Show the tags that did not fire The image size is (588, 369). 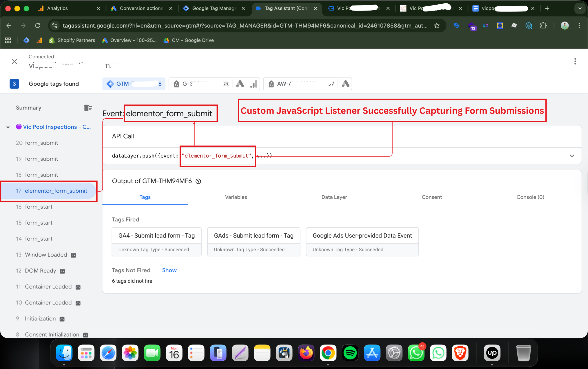169,270
